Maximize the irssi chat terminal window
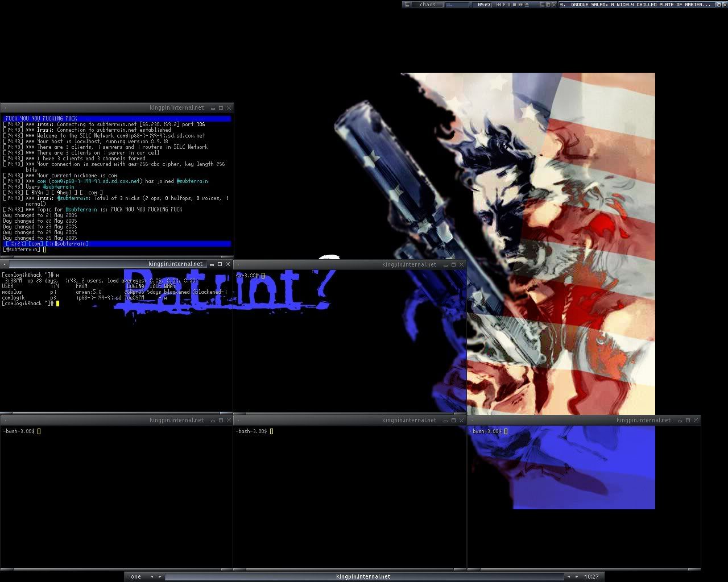 [x=221, y=108]
